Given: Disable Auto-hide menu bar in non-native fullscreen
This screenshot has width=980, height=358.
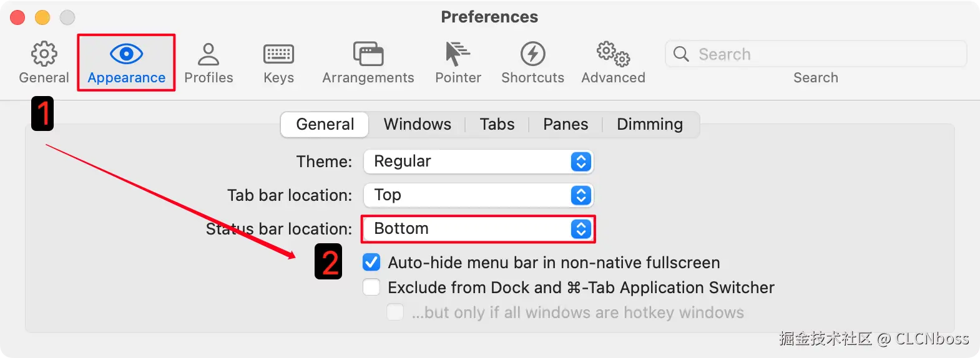Looking at the screenshot, I should point(371,263).
